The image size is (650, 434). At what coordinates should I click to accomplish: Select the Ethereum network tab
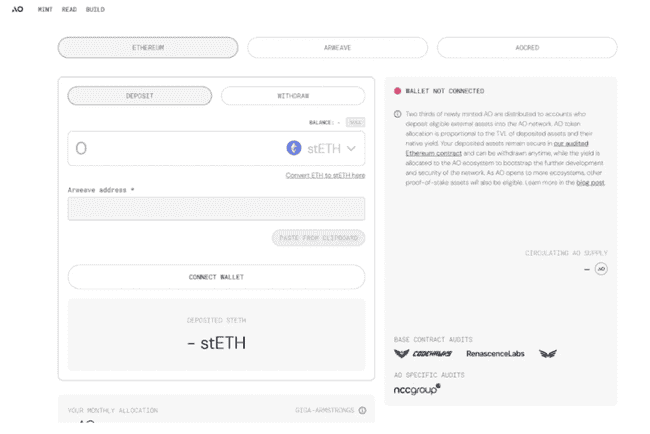click(x=148, y=48)
